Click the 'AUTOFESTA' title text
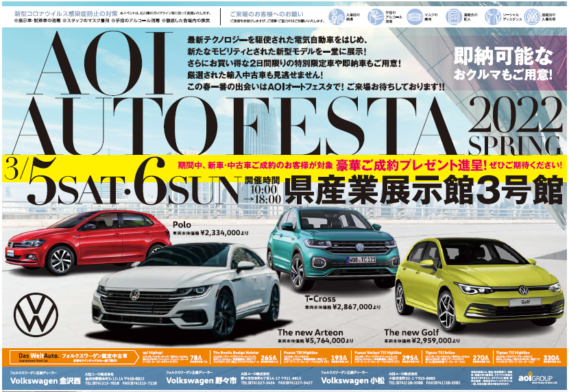The height and width of the screenshot is (392, 569). [234, 127]
